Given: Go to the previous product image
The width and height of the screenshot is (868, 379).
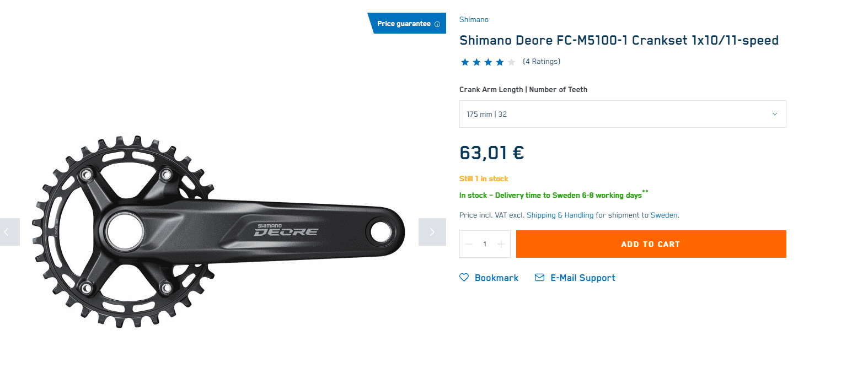Looking at the screenshot, I should (x=8, y=232).
